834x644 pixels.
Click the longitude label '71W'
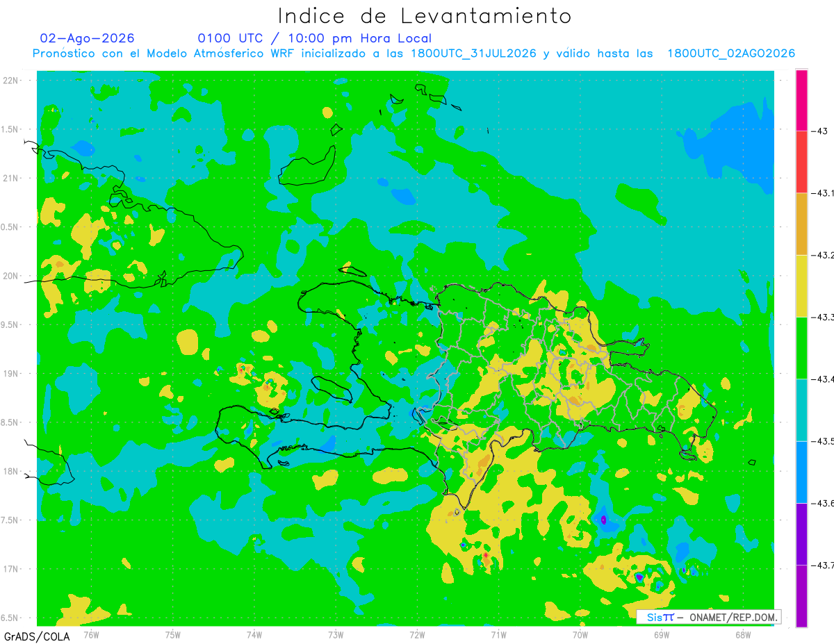[498, 635]
